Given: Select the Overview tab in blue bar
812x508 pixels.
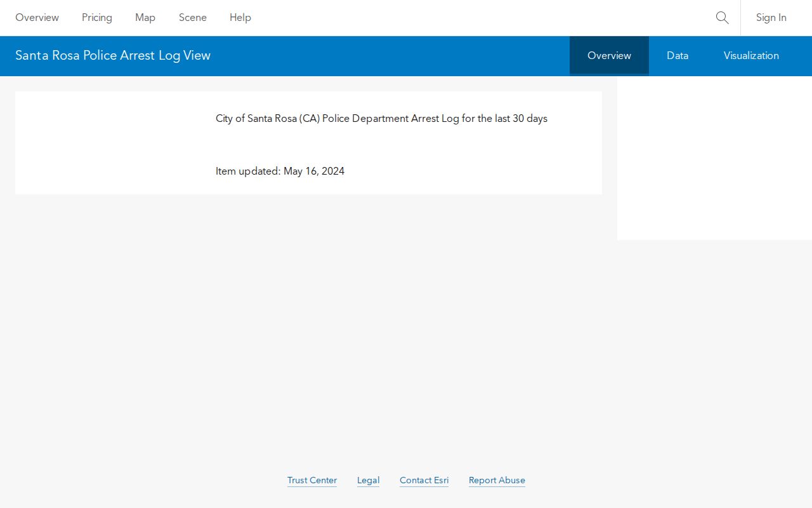Looking at the screenshot, I should [609, 55].
